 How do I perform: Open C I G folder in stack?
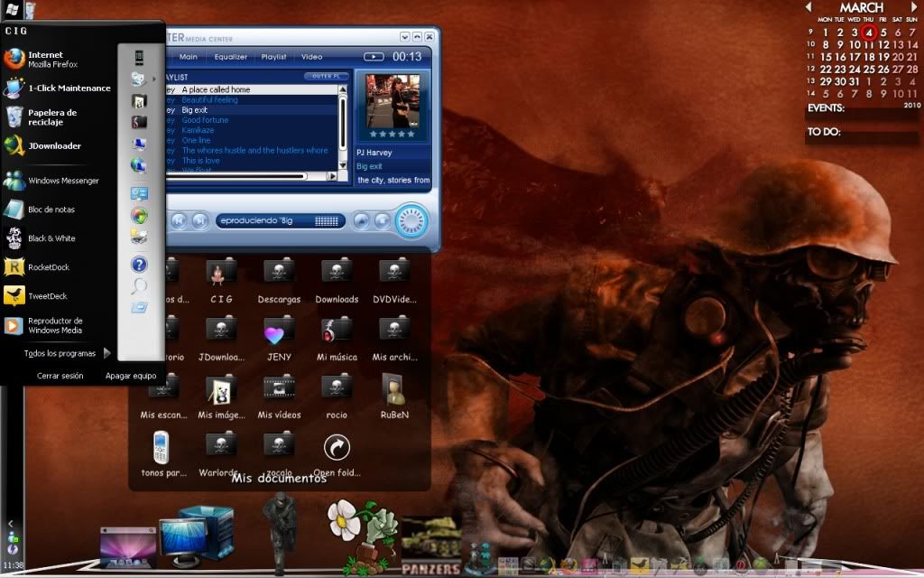click(222, 281)
